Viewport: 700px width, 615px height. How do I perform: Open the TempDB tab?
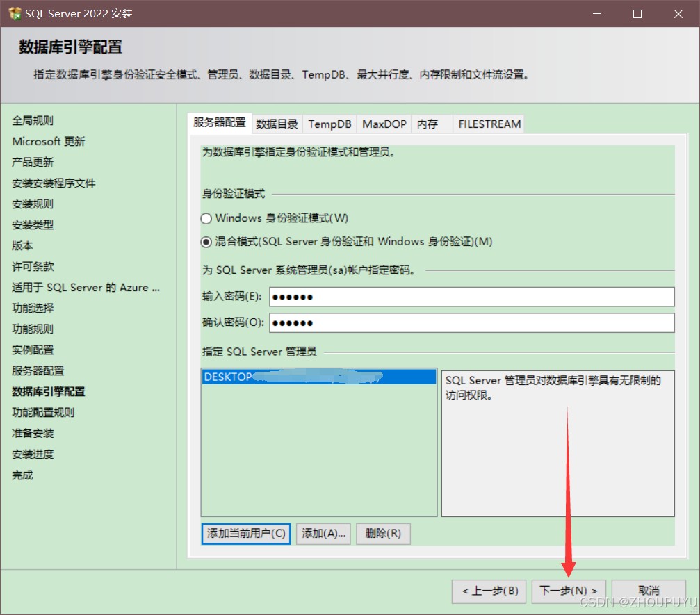[329, 124]
